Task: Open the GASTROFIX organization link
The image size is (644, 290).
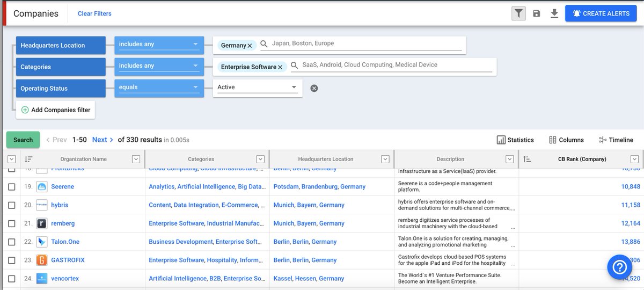Action: (x=68, y=260)
